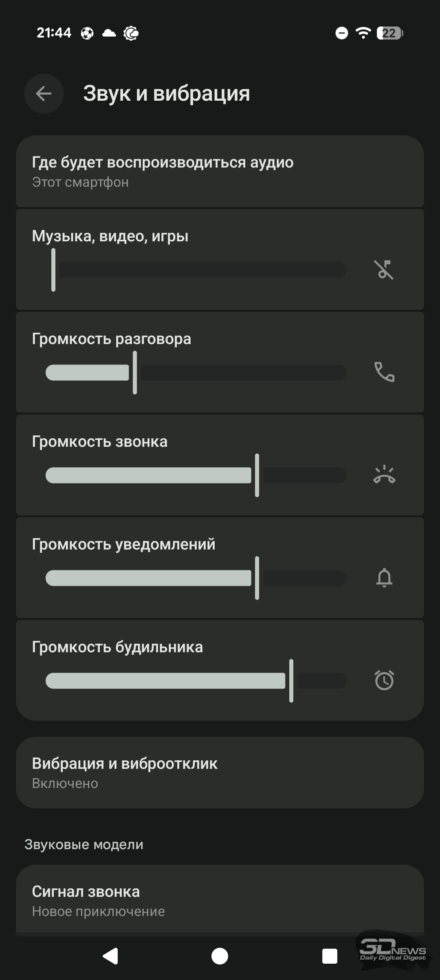Viewport: 440px width, 980px height.
Task: Tap the phone call volume icon
Action: (384, 372)
